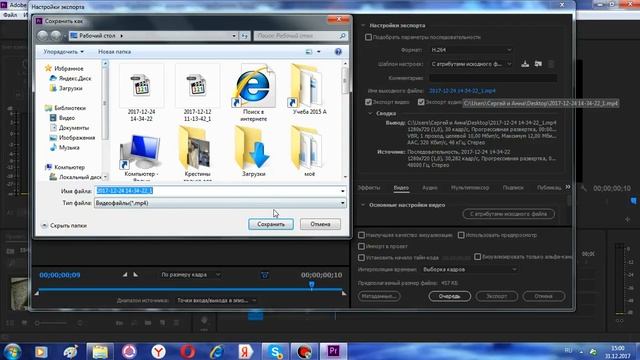Viewport: 640px width, 360px height.
Task: Open the моё folder
Action: [x=309, y=152]
